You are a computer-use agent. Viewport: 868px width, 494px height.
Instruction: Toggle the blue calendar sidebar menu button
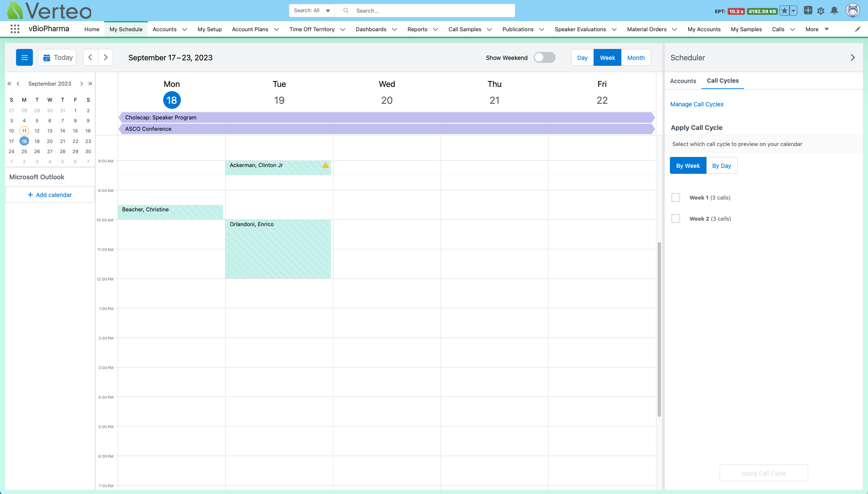(24, 57)
